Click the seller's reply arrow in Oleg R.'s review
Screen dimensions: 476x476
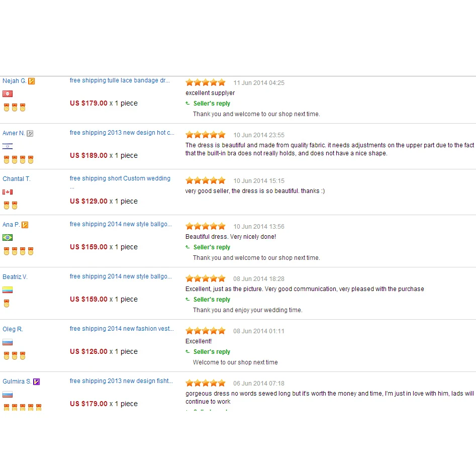(x=187, y=352)
